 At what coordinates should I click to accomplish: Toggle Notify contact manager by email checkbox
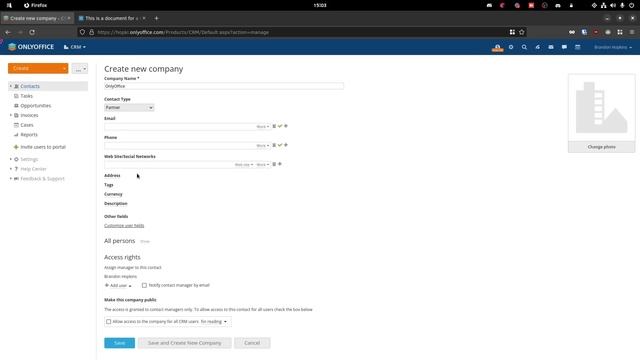[x=144, y=285]
